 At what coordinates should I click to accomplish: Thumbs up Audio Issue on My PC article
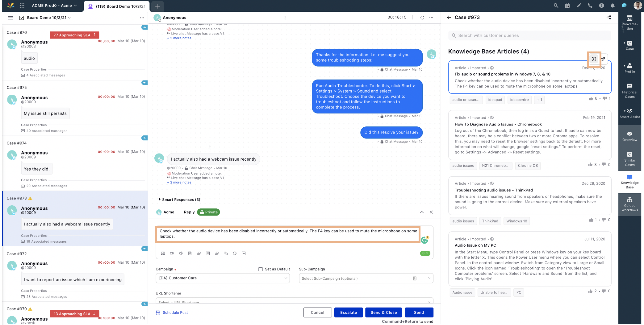click(590, 291)
